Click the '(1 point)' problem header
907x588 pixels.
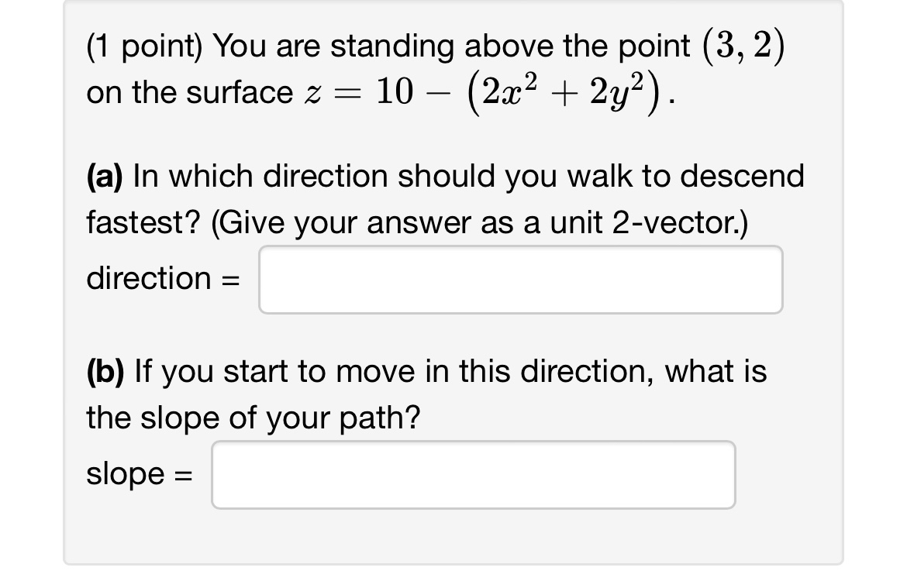146,45
